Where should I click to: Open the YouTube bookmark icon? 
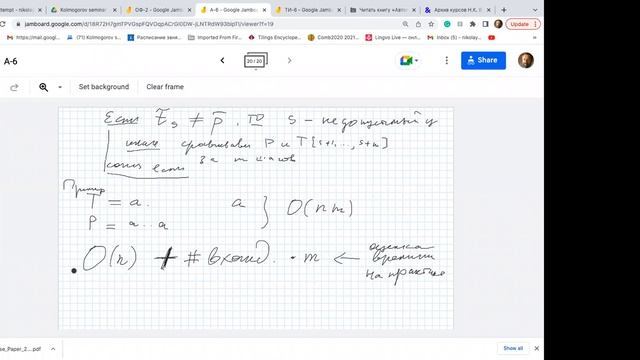(x=491, y=38)
